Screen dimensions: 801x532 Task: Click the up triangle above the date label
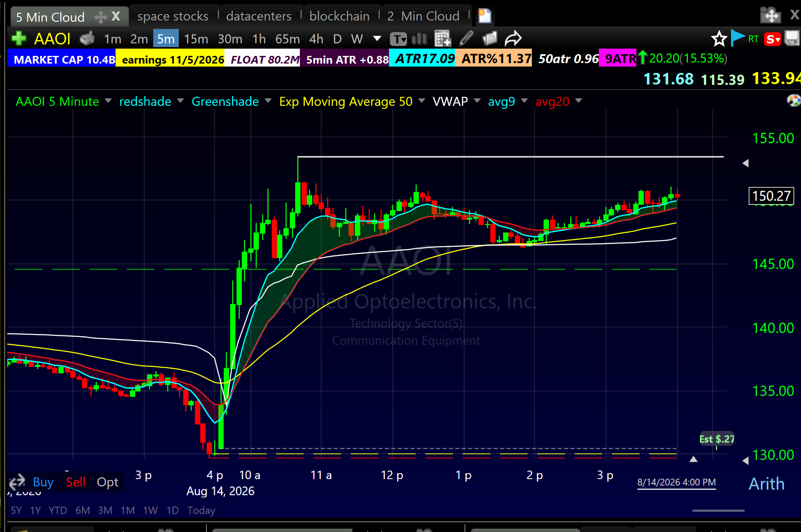[694, 459]
